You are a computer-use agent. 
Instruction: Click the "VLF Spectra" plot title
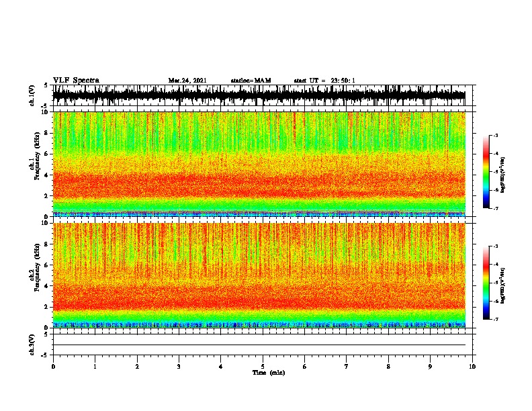(x=76, y=81)
